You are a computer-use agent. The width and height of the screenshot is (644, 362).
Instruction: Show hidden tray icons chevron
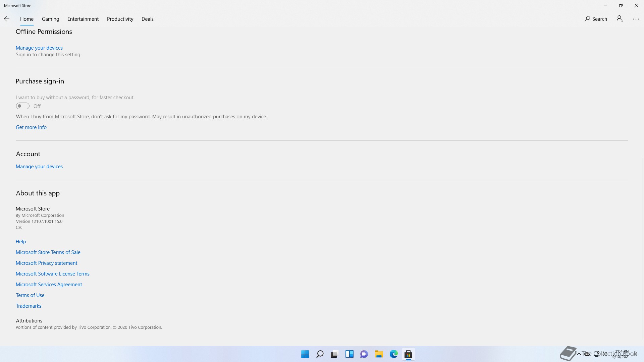[x=579, y=354]
